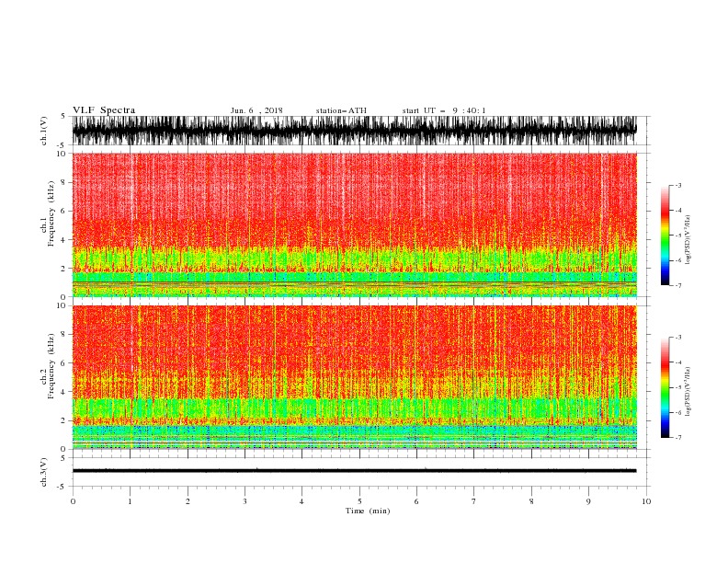
Task: Click the 'start UT = 9 :40: 1' text
Action: (x=444, y=110)
